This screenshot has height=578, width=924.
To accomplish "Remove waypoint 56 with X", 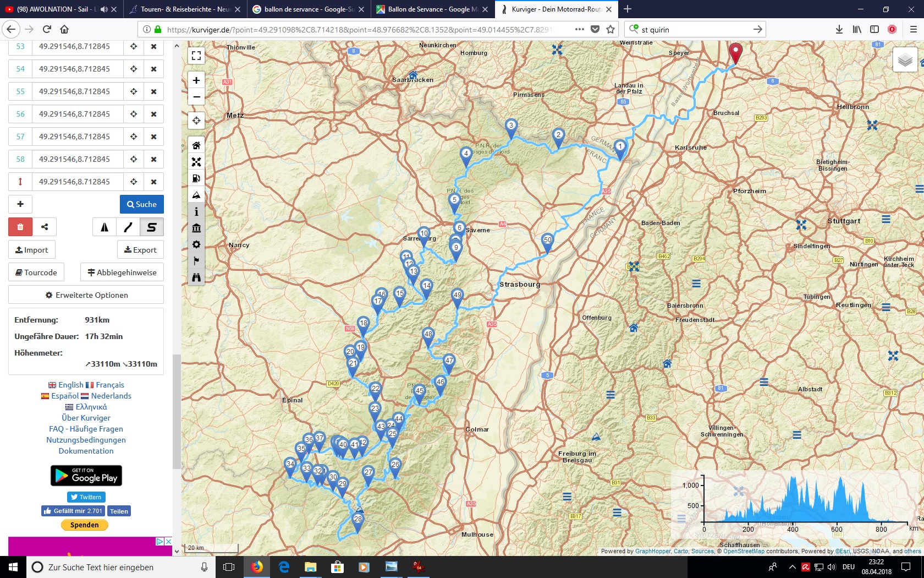I will point(153,114).
